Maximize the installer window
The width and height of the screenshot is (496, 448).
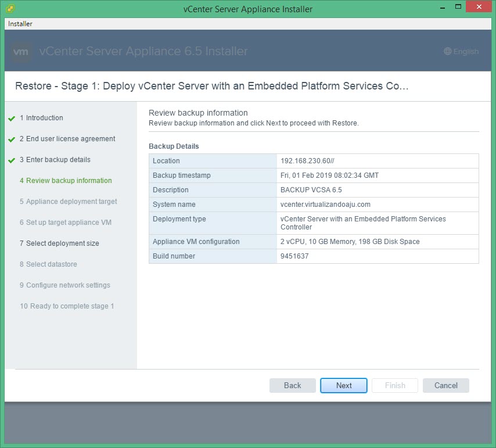[x=458, y=7]
